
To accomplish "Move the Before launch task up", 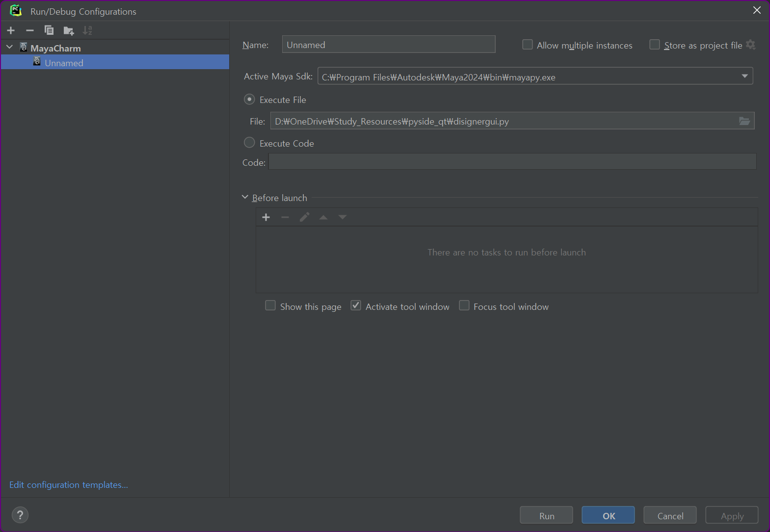I will (323, 217).
